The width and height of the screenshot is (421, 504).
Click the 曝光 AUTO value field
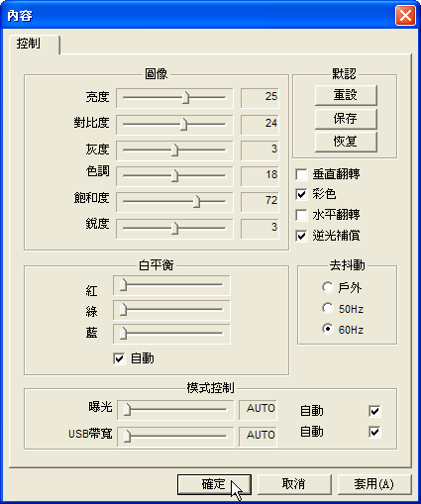click(259, 410)
